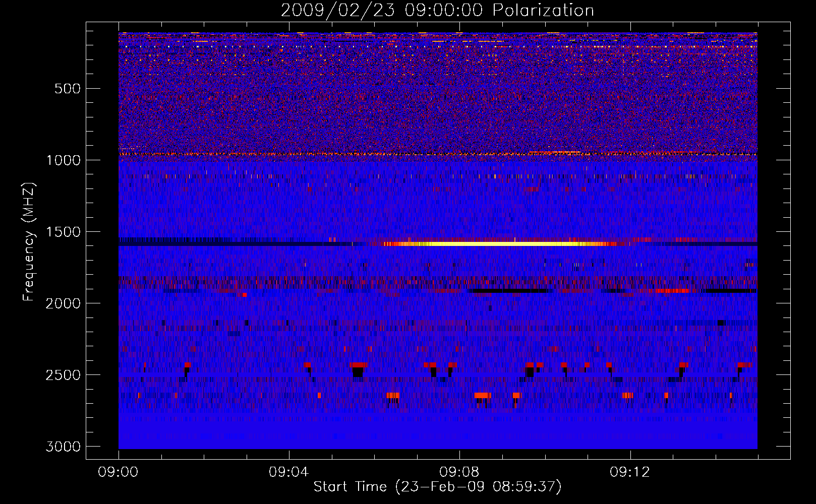Click the 1000 frequency tick label
Screen dimensions: 816x504
(x=63, y=160)
